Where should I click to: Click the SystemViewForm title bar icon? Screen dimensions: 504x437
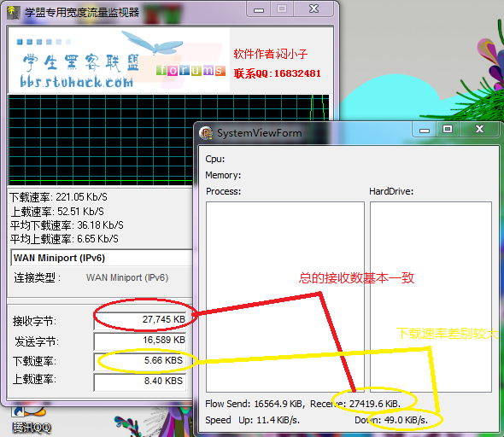point(206,133)
